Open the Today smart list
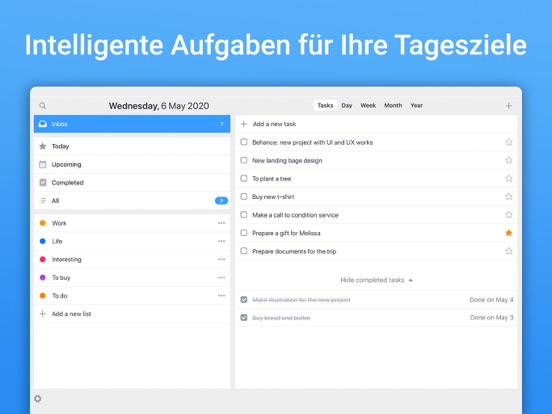The height and width of the screenshot is (414, 552). click(x=132, y=146)
